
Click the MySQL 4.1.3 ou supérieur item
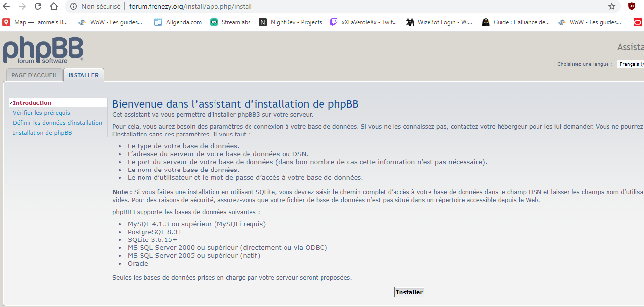(197, 224)
